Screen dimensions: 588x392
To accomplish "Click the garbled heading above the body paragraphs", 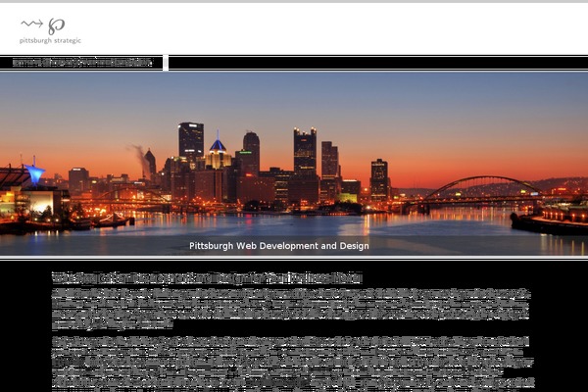I will coord(207,278).
